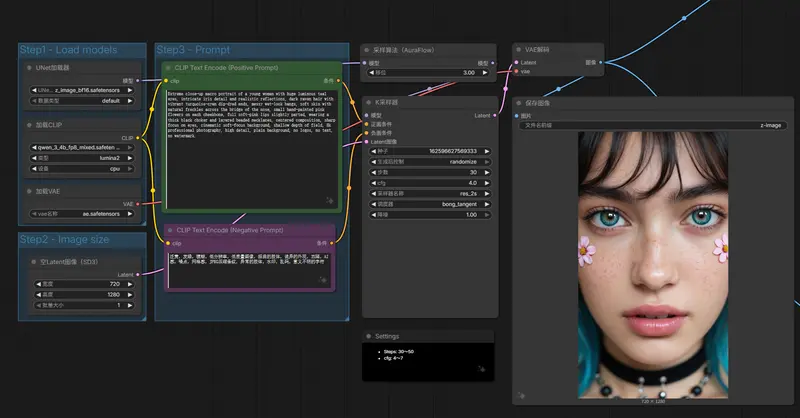800x418 pixels.
Task: Open the res_2s sampler name dropdown
Action: [430, 191]
